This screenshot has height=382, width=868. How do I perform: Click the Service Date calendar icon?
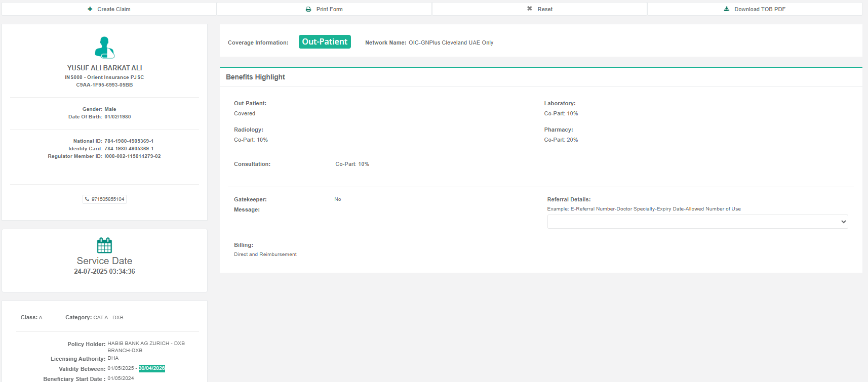point(104,245)
